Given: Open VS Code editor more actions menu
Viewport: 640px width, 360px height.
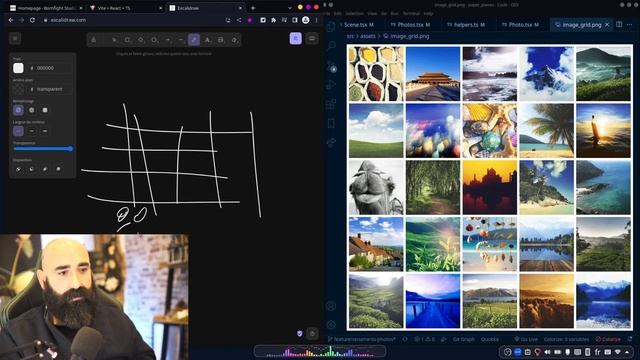Looking at the screenshot, I should 630,24.
